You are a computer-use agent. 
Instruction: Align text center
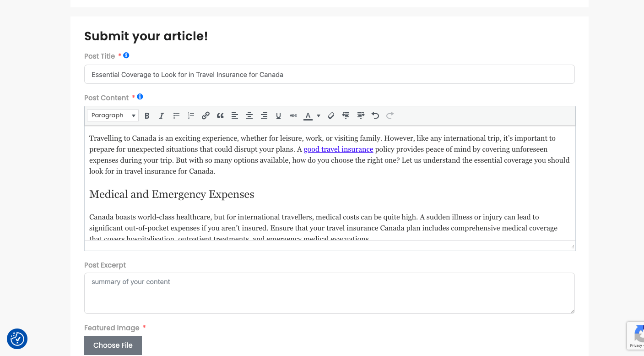249,115
